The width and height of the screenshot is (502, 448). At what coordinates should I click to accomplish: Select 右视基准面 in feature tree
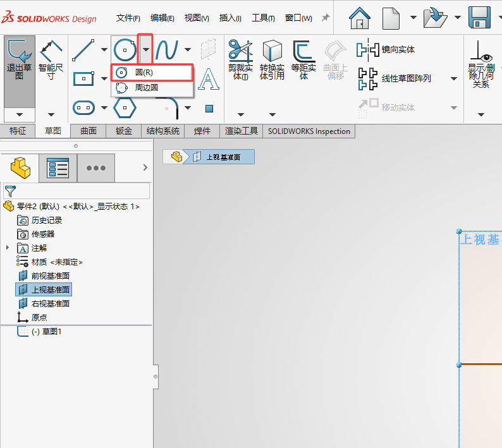pos(44,304)
